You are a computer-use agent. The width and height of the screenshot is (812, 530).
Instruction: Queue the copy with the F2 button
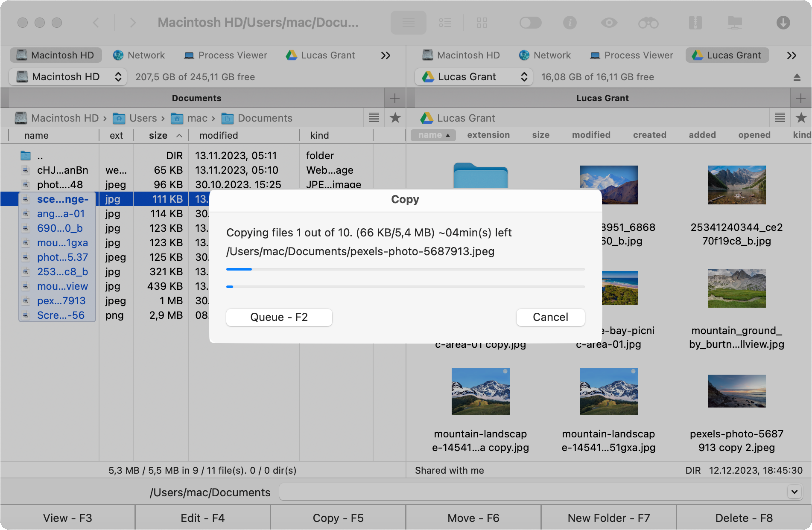pos(279,317)
